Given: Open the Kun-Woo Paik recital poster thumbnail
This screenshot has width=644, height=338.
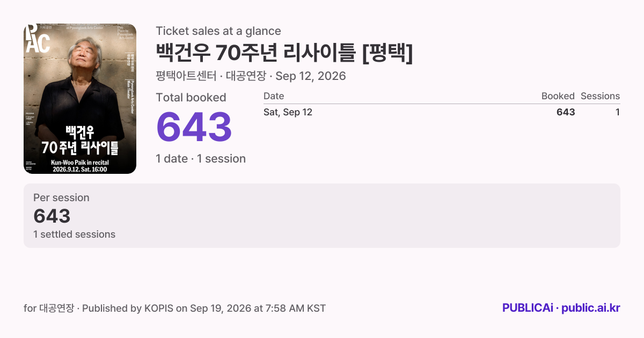Looking at the screenshot, I should 80,99.
